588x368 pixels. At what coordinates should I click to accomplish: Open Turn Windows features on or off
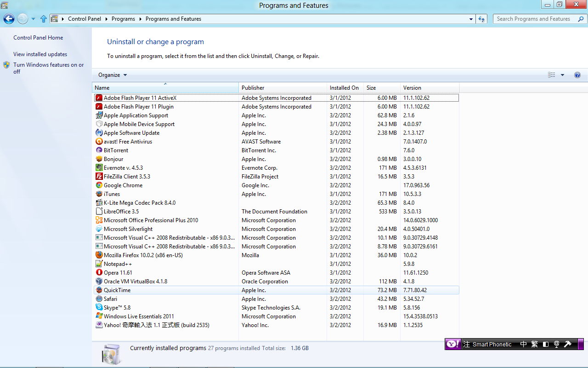tap(49, 68)
